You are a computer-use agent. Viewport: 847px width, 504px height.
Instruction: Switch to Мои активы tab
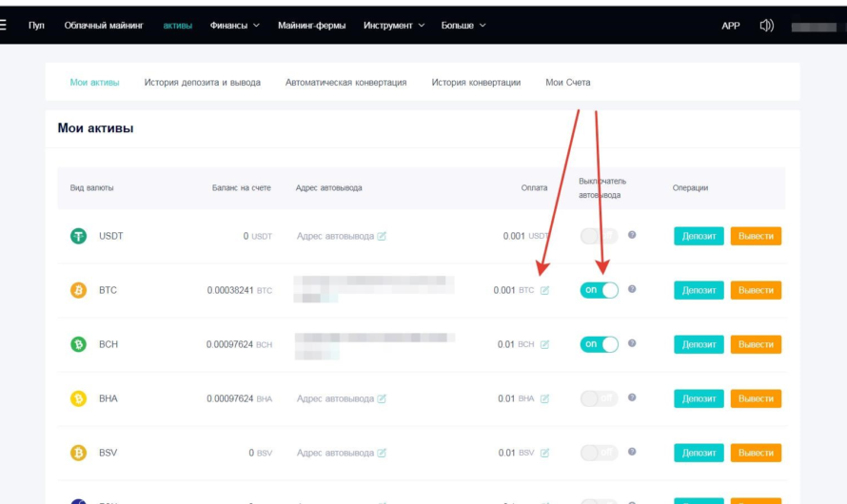[94, 83]
